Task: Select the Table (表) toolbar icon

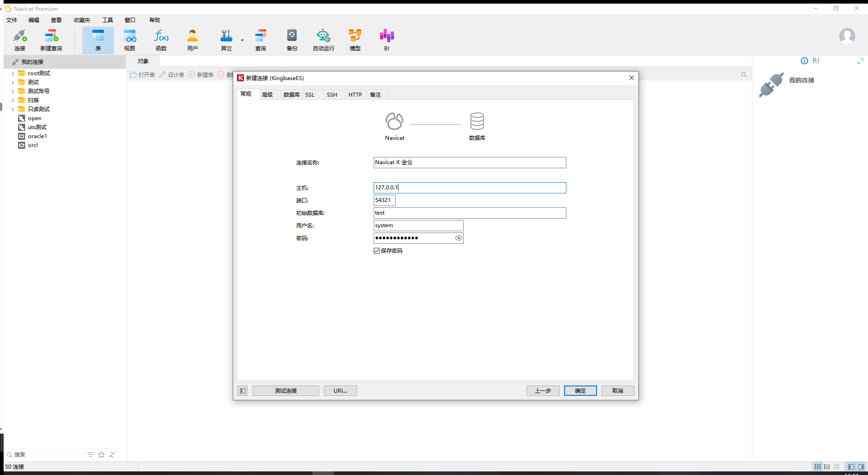Action: click(x=98, y=40)
